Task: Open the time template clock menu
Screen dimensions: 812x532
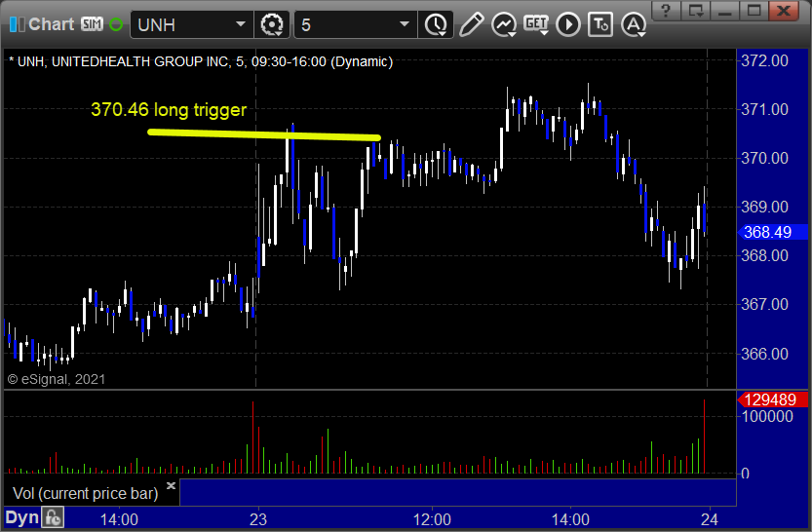Action: 436,24
